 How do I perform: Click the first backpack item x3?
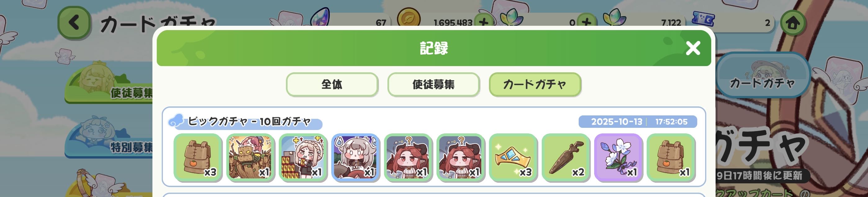coord(198,158)
